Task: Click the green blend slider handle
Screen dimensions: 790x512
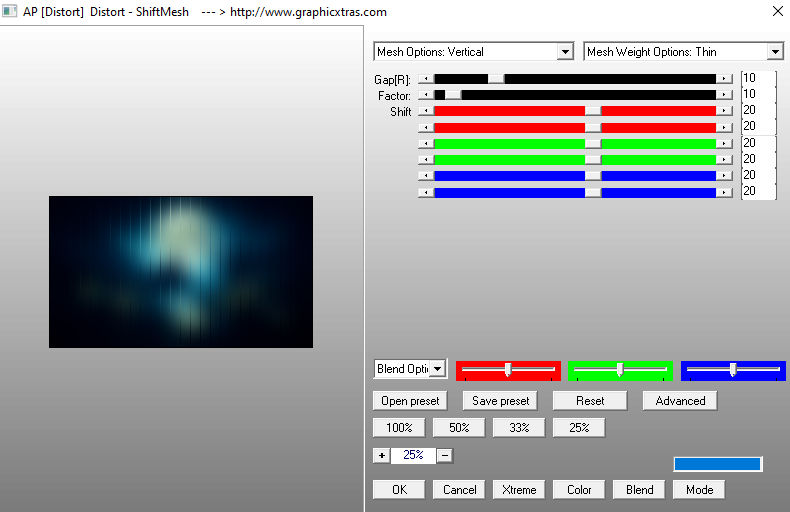Action: (620, 370)
